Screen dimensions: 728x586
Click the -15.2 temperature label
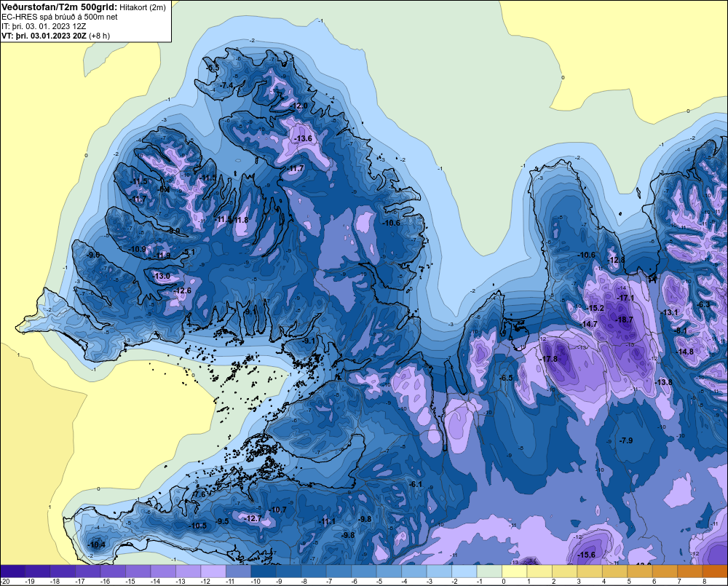point(596,308)
